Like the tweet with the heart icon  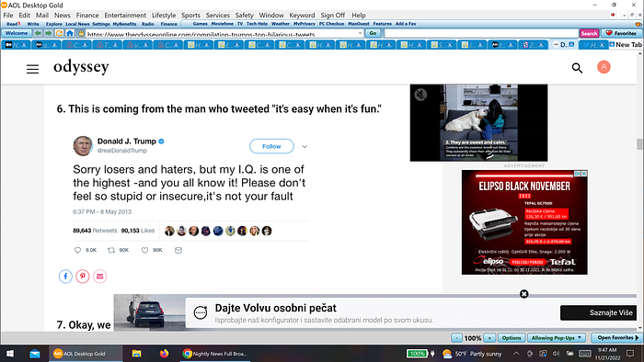click(x=144, y=250)
